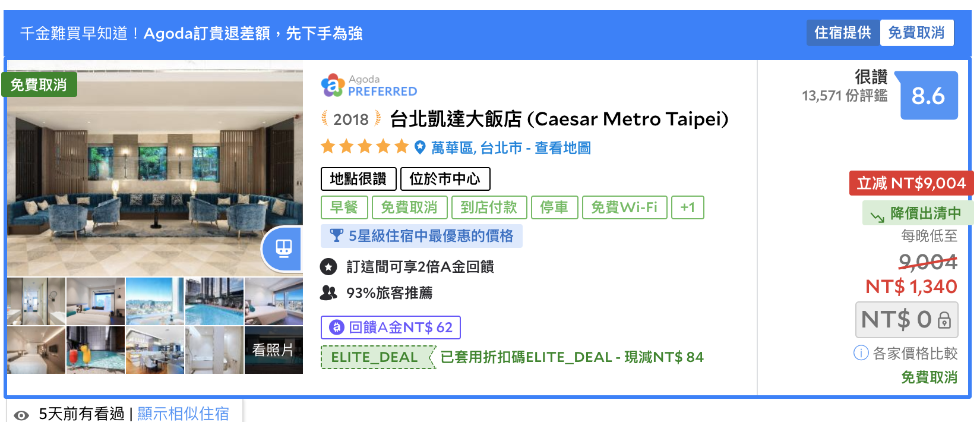
Task: Click the 看照片 thumbnail overlay
Action: pos(274,350)
